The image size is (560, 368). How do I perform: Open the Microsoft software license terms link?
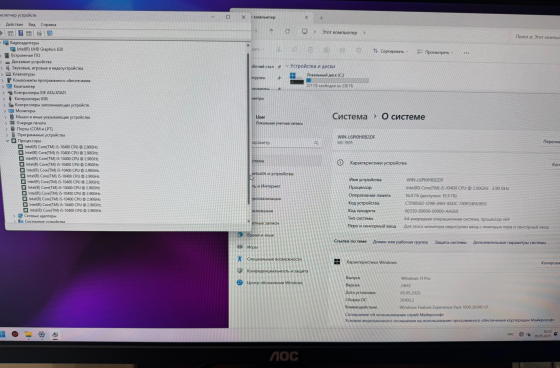[x=449, y=320]
